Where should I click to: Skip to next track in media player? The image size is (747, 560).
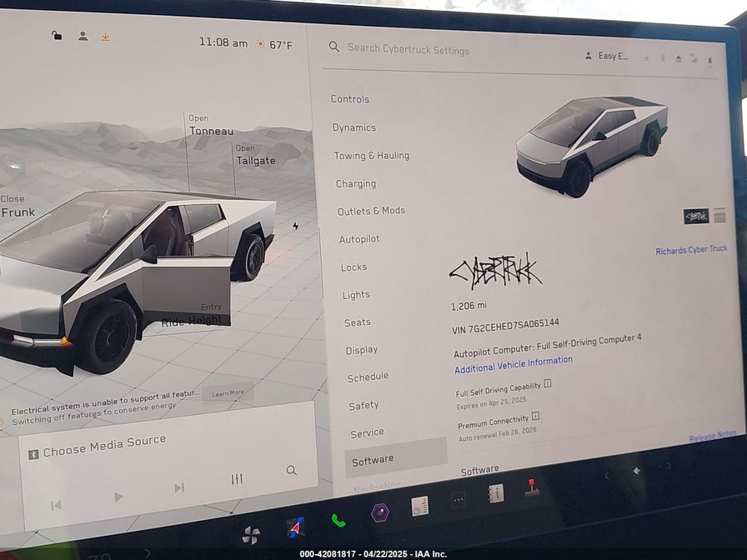tap(178, 488)
